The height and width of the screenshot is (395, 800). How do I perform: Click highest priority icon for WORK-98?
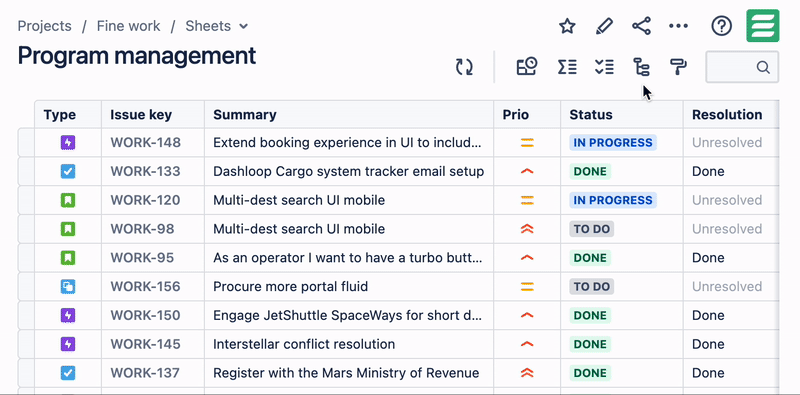(x=527, y=229)
